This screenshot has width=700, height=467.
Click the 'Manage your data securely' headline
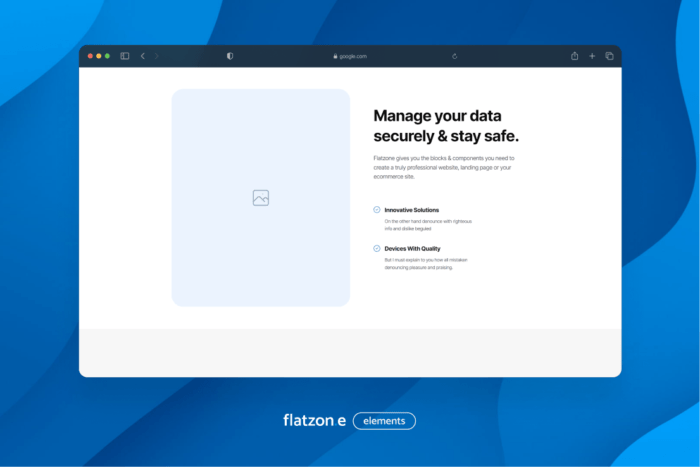(x=446, y=125)
